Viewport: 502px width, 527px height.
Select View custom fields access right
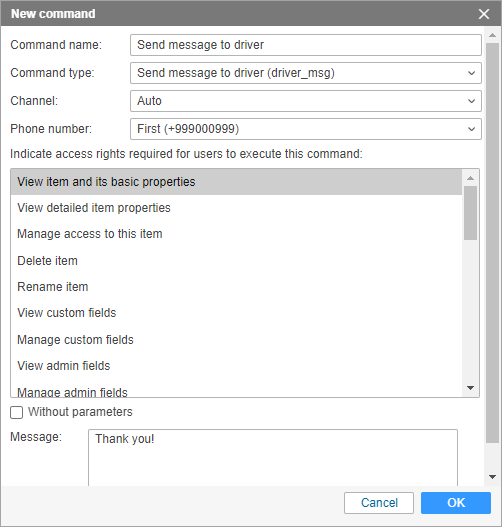click(236, 313)
